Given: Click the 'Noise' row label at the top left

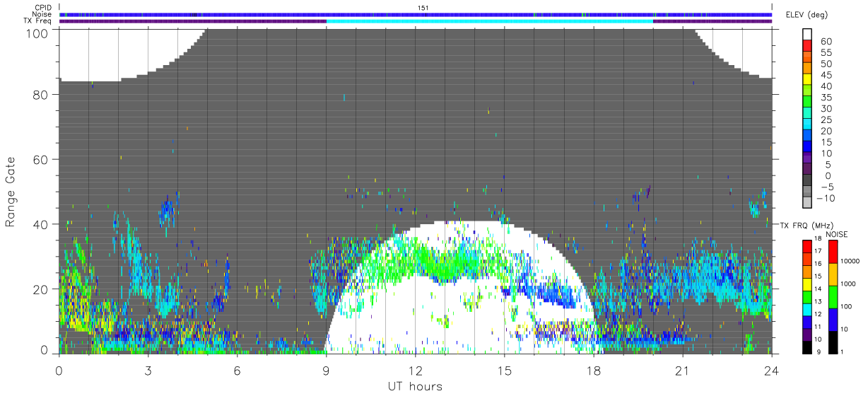Looking at the screenshot, I should click(x=42, y=14).
